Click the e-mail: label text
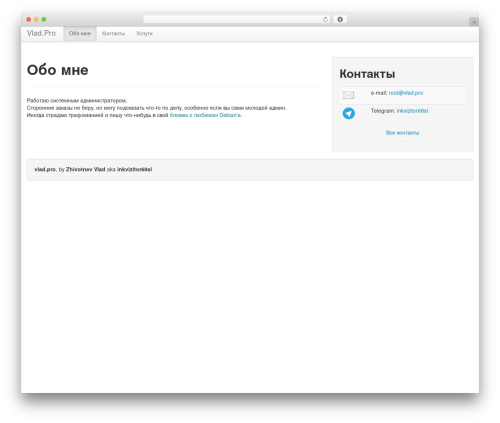Image resolution: width=500 pixels, height=423 pixels. pyautogui.click(x=379, y=93)
